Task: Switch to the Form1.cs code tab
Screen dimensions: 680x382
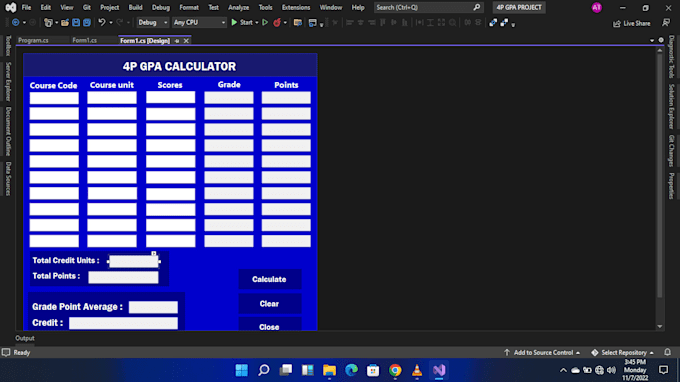Action: click(x=85, y=40)
